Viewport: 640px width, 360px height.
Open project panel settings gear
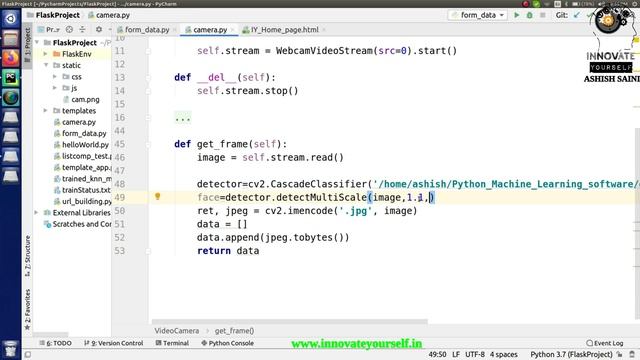pos(99,29)
